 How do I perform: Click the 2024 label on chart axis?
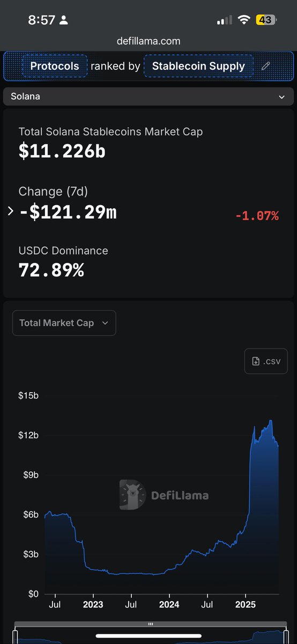tap(169, 605)
